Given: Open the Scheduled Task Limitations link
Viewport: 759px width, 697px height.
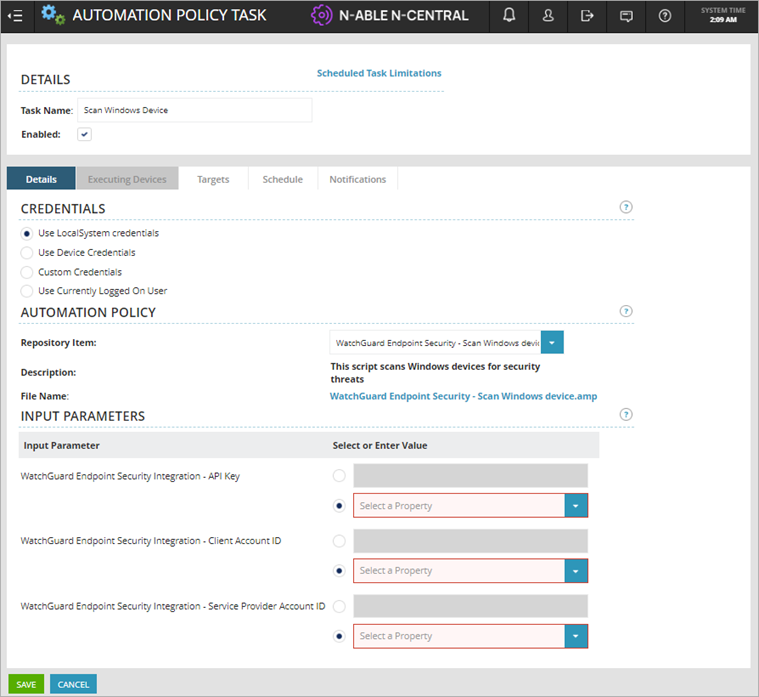Looking at the screenshot, I should coord(379,73).
